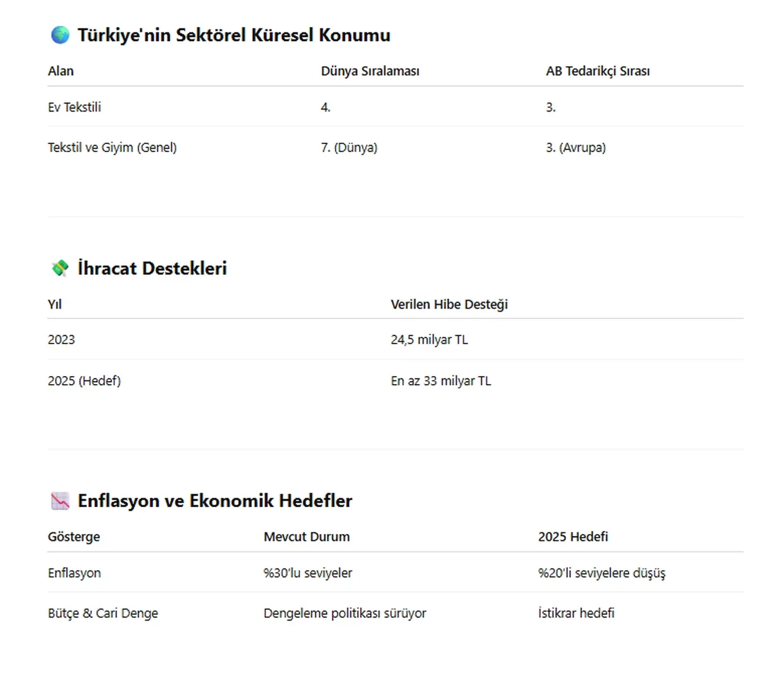Image resolution: width=784 pixels, height=678 pixels.
Task: Select the 'Ev Tekstili' row cell
Action: (74, 107)
